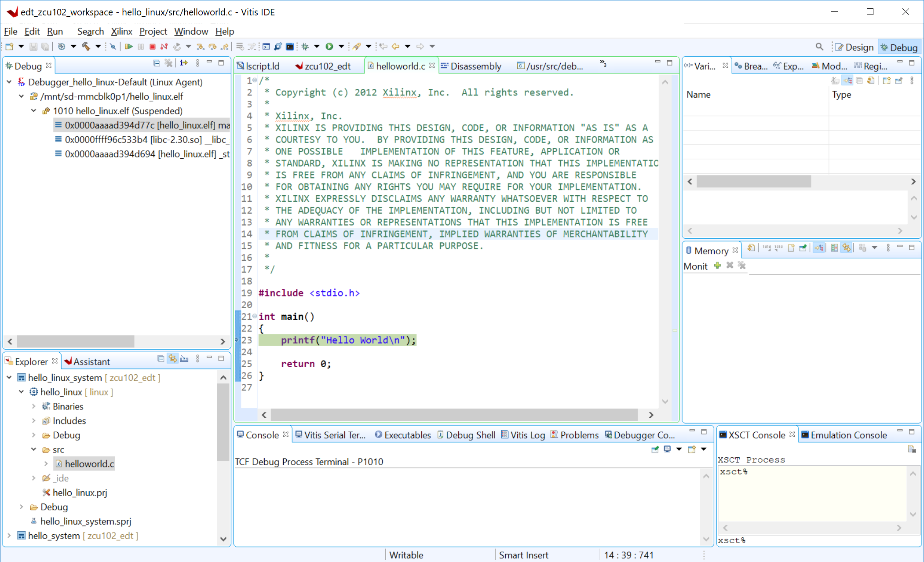Image resolution: width=924 pixels, height=562 pixels.
Task: Click the Pin Memory Monitor icon
Action: [803, 248]
